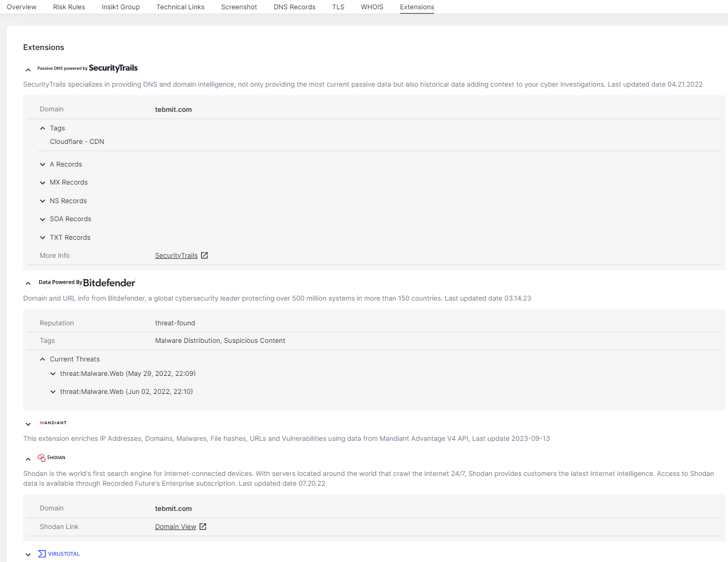The width and height of the screenshot is (728, 562).
Task: Click the external link icon beside Domain View
Action: (x=203, y=527)
